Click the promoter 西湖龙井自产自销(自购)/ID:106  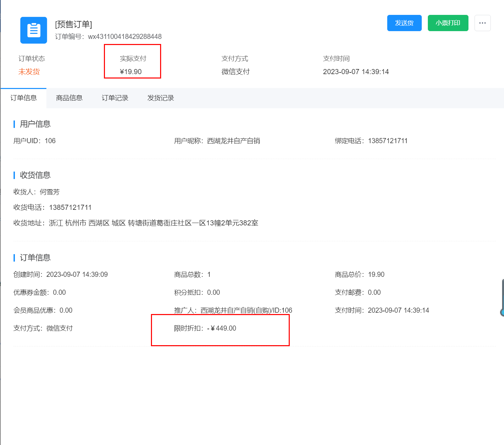(246, 310)
